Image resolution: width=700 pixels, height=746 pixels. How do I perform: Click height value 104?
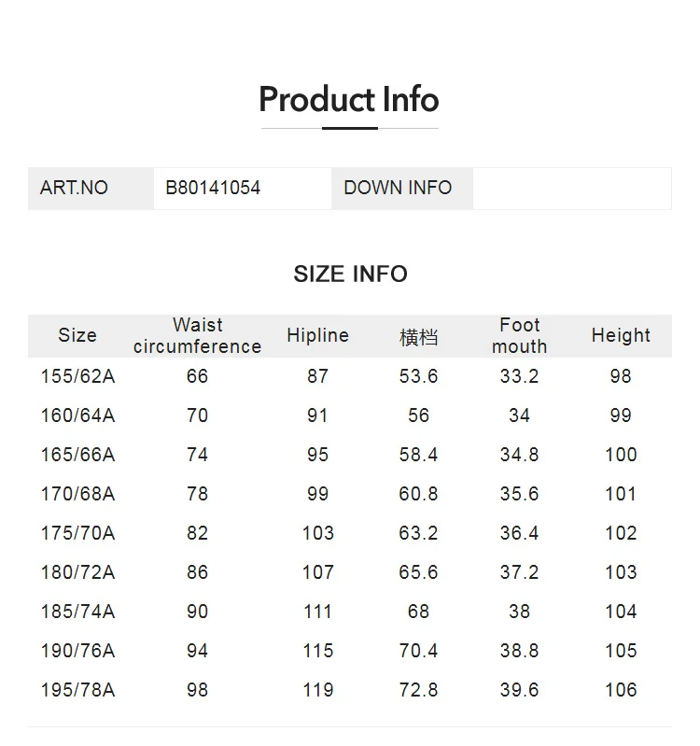(x=621, y=612)
